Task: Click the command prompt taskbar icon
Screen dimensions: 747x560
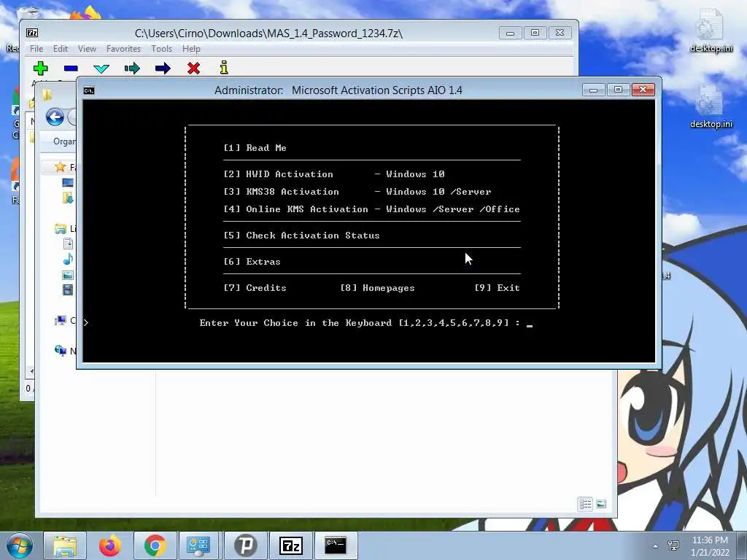Action: tap(336, 545)
